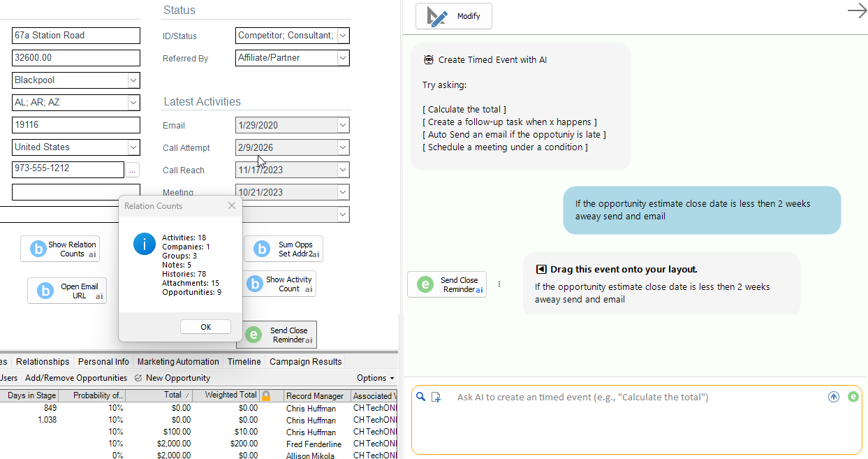Screen dimensions: 868x459
Task: Click the info icon in Relation Counts dialog
Action: (145, 244)
